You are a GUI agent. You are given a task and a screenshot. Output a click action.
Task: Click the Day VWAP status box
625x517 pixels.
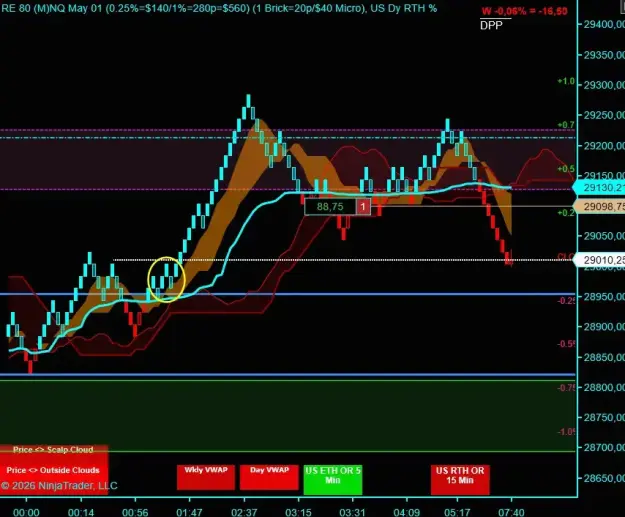tap(269, 477)
